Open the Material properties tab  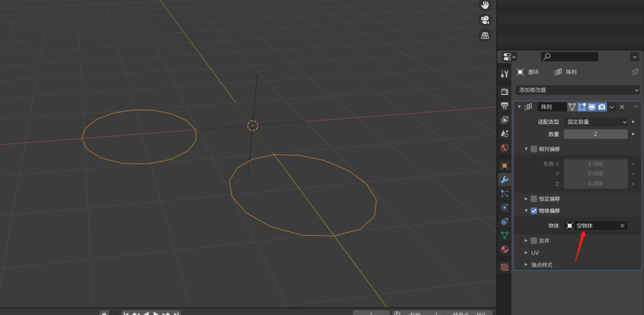click(x=505, y=249)
